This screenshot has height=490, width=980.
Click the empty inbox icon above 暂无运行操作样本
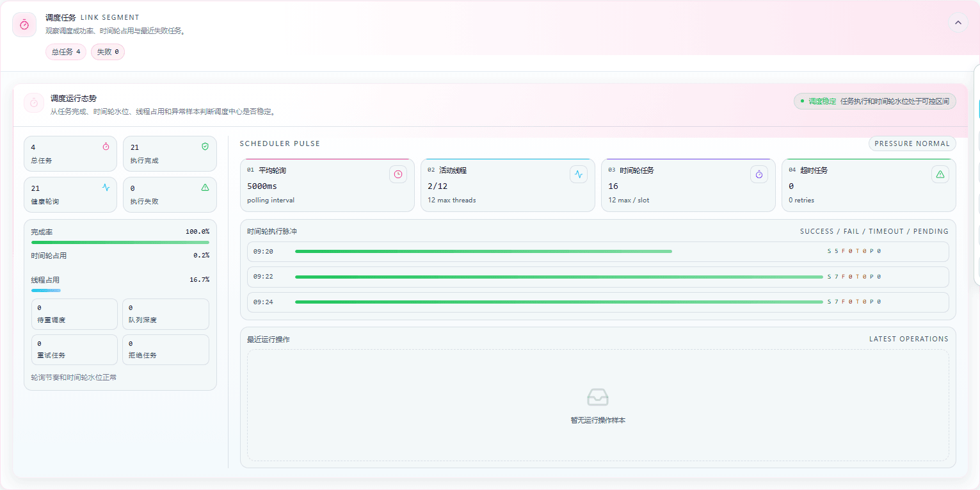(x=598, y=397)
